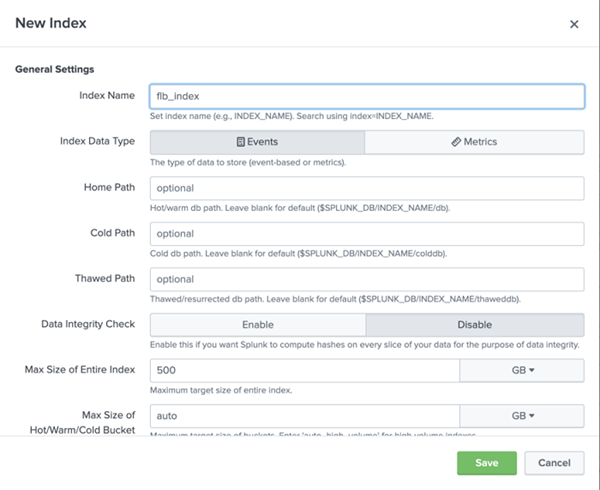Screen dimensions: 600x490
Task: Click the 'Set index name' help text
Action: pos(292,116)
